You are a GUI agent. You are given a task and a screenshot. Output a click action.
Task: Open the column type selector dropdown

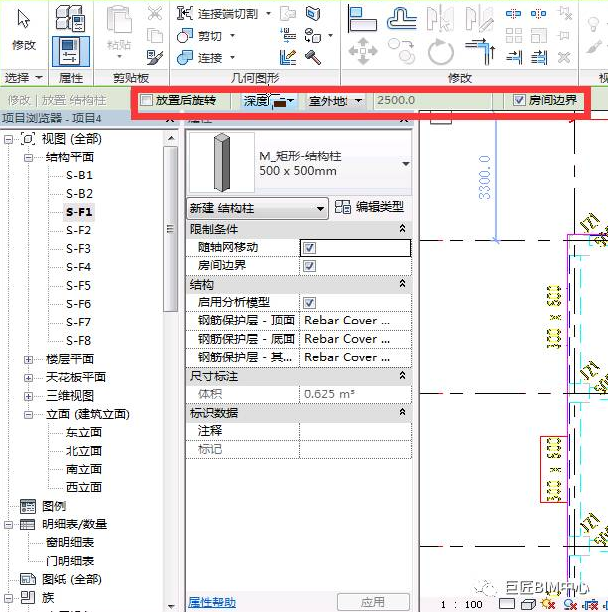click(x=406, y=164)
